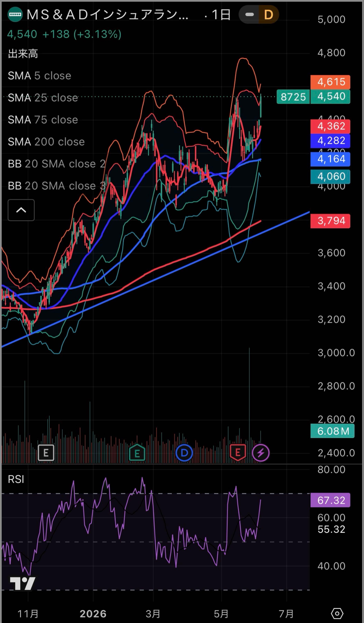364x623 pixels.
Task: Tap the minus icon in the status pill
Action: [x=249, y=15]
